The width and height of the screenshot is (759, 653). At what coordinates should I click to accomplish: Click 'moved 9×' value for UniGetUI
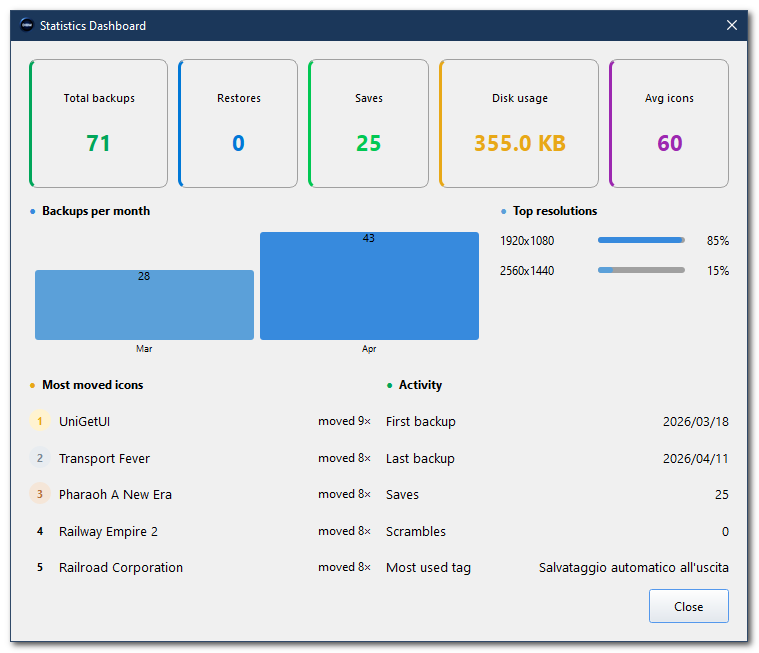(344, 421)
